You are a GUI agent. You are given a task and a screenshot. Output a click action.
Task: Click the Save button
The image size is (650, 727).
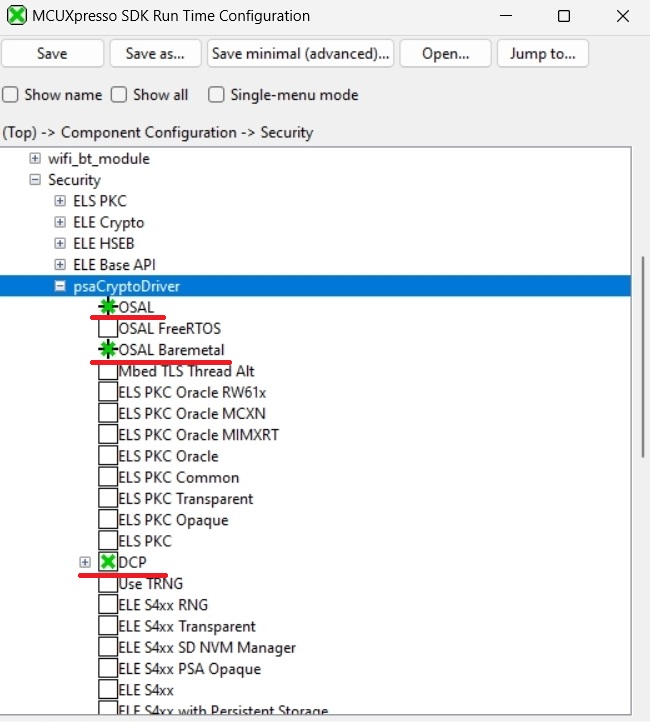point(52,54)
